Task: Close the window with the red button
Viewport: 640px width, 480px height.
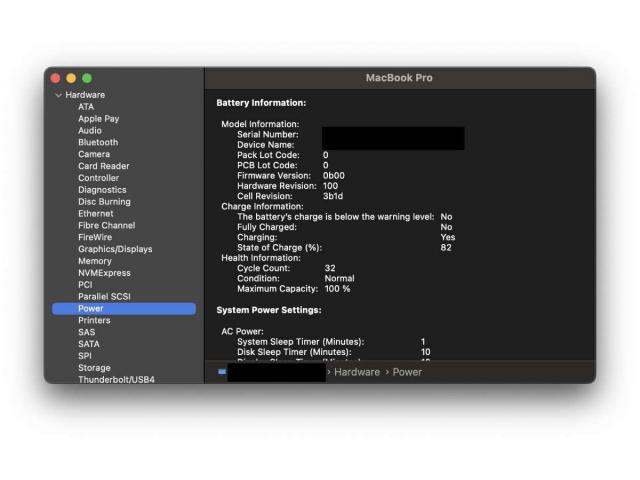Action: [x=56, y=78]
